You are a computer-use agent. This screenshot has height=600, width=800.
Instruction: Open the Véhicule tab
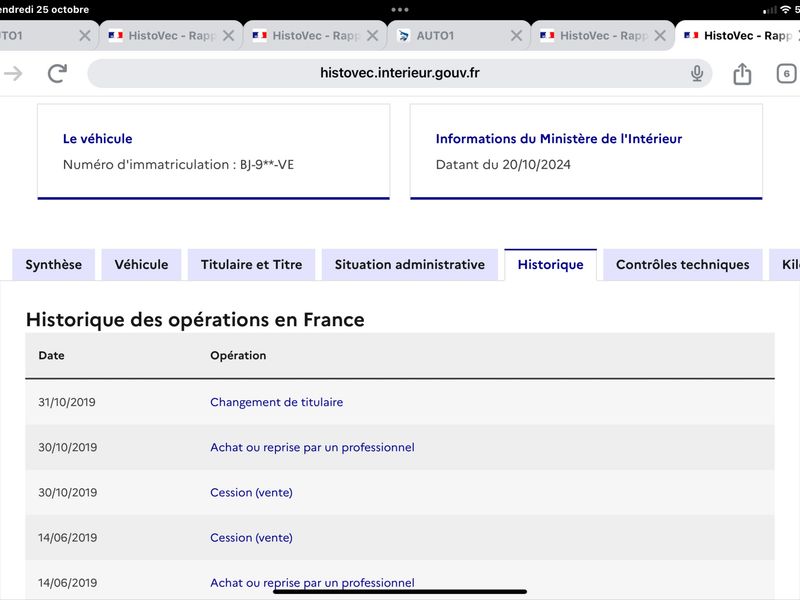click(141, 264)
